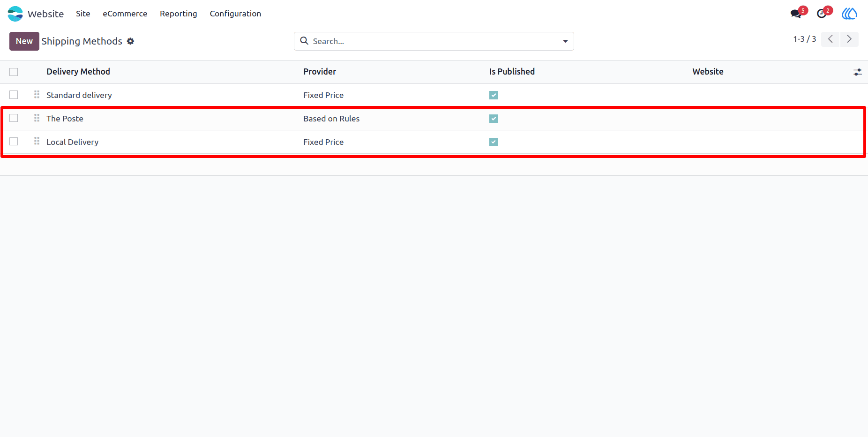The height and width of the screenshot is (437, 868).
Task: Toggle Is Published for The Poste
Action: point(494,119)
